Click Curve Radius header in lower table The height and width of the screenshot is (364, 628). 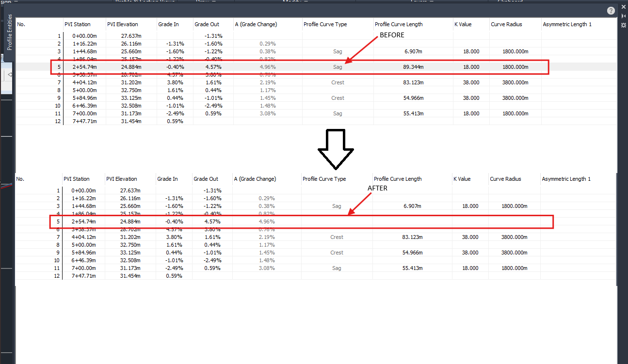click(x=505, y=179)
